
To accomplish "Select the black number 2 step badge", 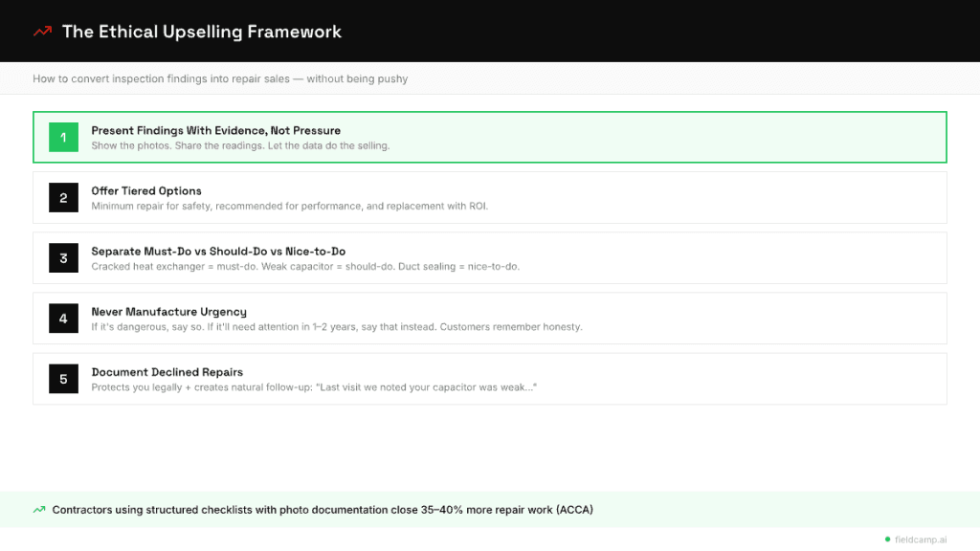I will 63,197.
